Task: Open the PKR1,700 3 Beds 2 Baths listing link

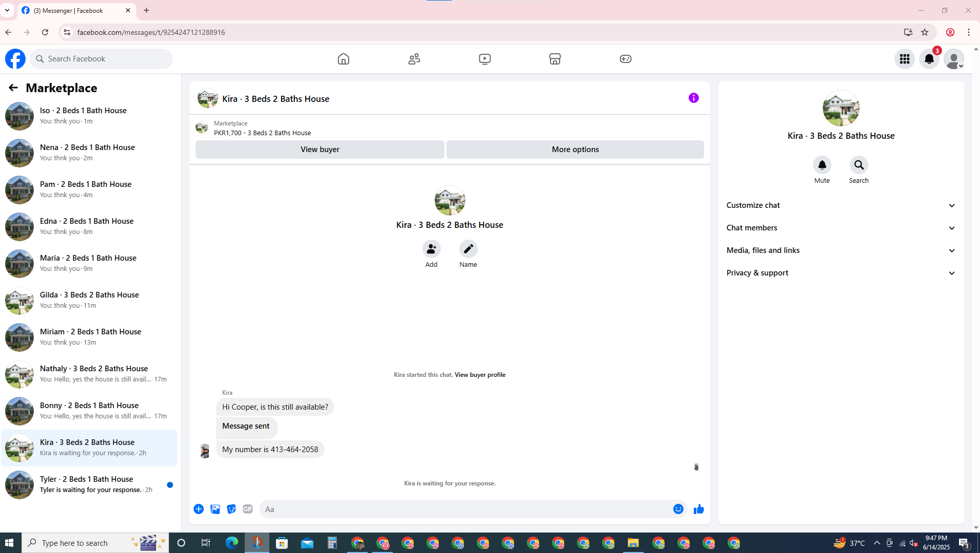Action: point(262,133)
